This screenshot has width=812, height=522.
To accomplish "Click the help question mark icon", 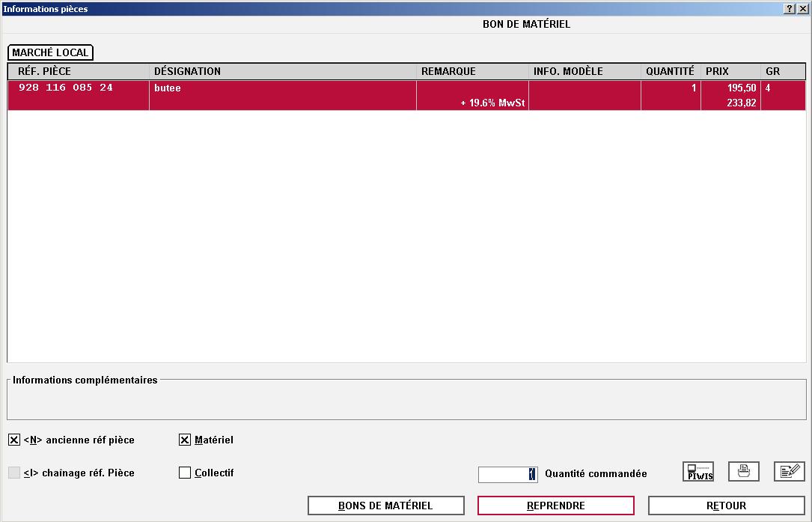I will pyautogui.click(x=789, y=9).
